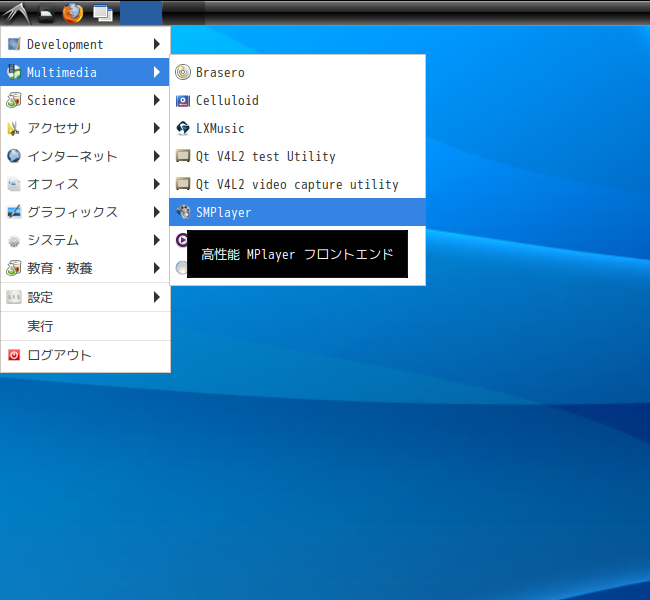This screenshot has height=600, width=650.
Task: Open the LXDE start menu button
Action: coord(16,13)
